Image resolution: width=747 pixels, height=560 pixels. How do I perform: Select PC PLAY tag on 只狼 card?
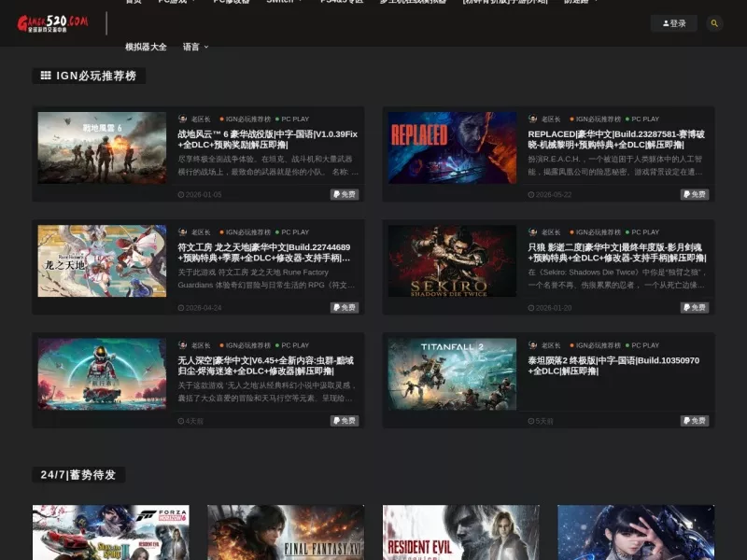coord(642,232)
